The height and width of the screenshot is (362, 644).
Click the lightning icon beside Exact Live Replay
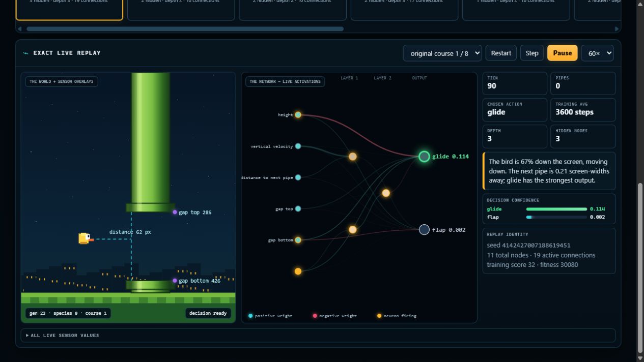[x=25, y=53]
